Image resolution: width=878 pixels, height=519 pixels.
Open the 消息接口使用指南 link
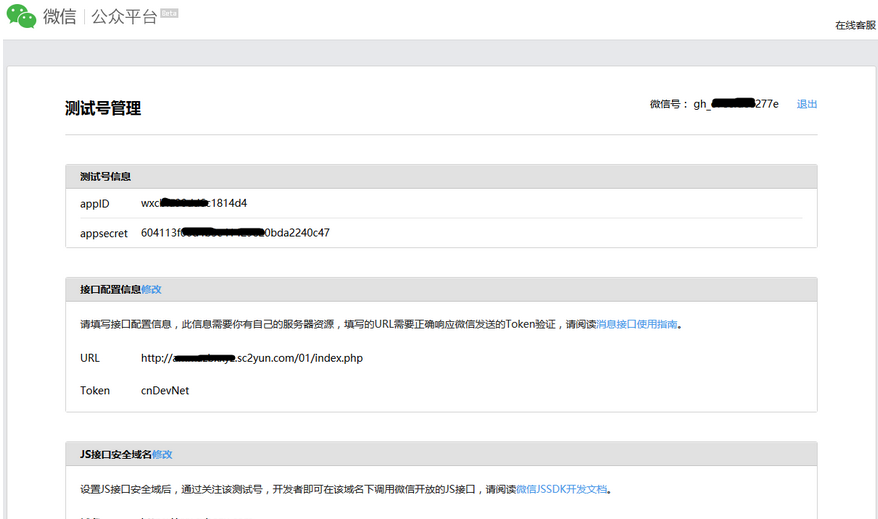click(637, 324)
